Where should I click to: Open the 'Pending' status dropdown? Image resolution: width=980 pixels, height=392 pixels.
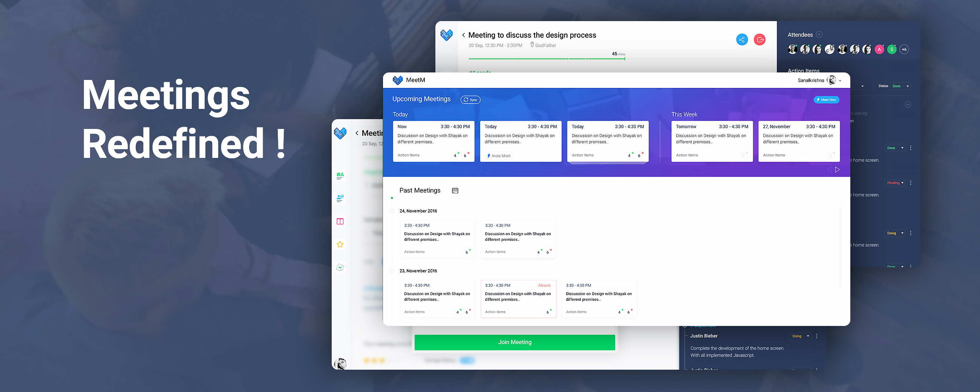[895, 183]
